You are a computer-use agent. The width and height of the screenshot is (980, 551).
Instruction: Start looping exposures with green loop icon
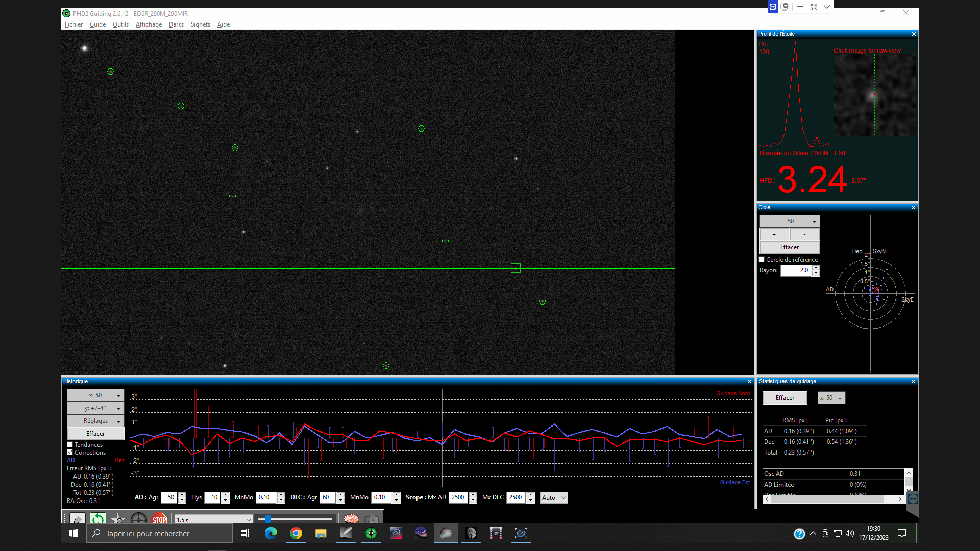(97, 519)
